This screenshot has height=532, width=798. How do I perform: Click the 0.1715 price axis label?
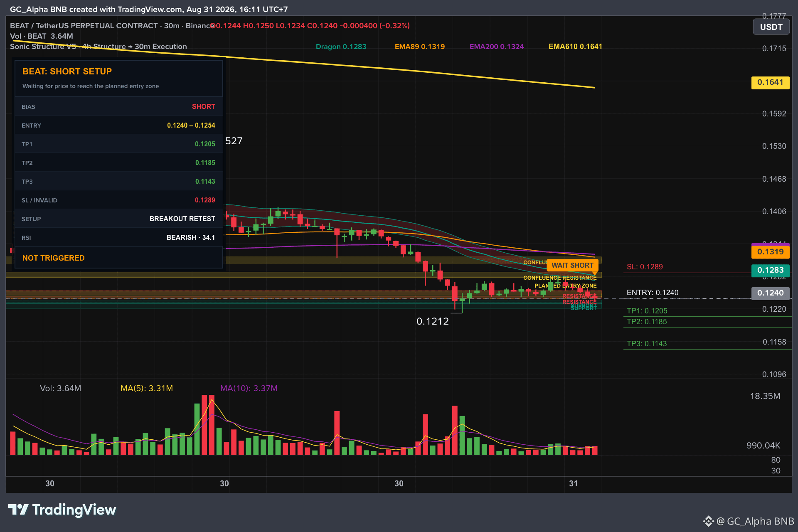[x=774, y=49]
